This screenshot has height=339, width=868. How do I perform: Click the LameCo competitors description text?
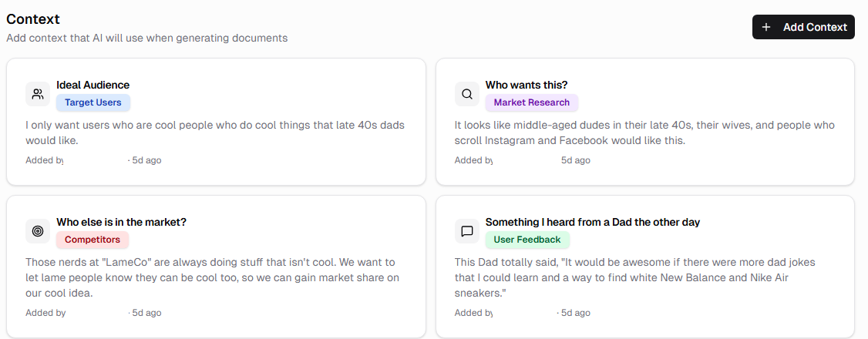210,277
